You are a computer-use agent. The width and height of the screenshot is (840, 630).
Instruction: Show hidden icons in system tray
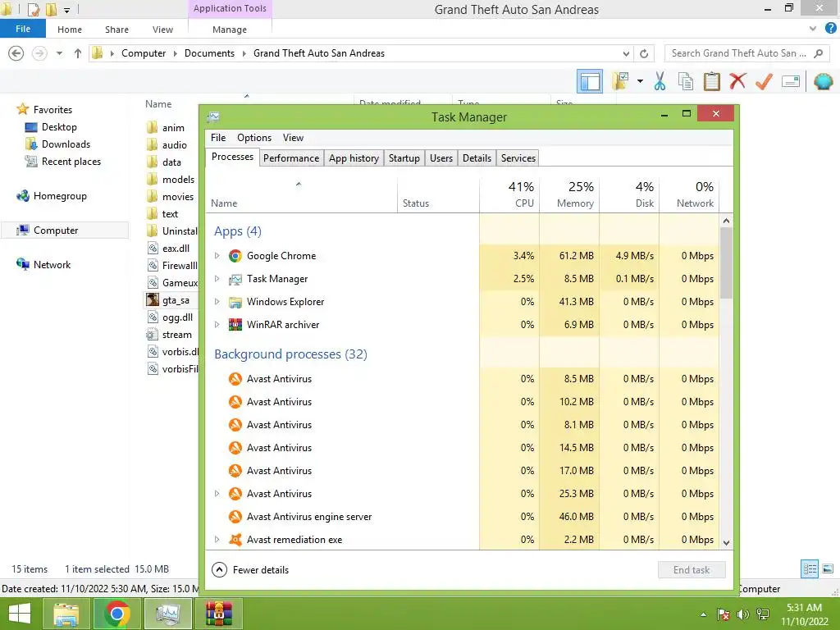703,614
